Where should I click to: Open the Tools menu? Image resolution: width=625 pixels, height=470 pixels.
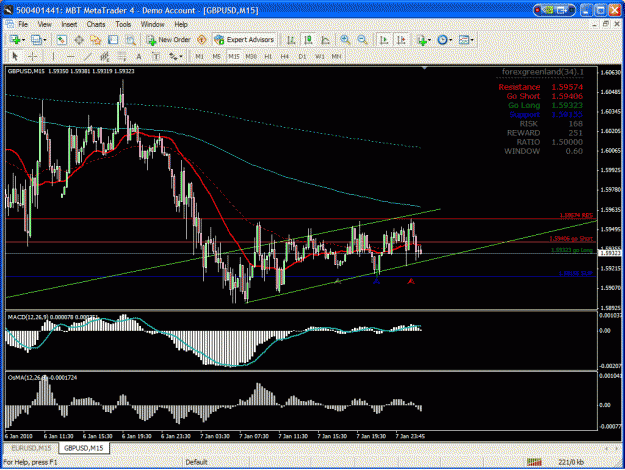[x=123, y=24]
